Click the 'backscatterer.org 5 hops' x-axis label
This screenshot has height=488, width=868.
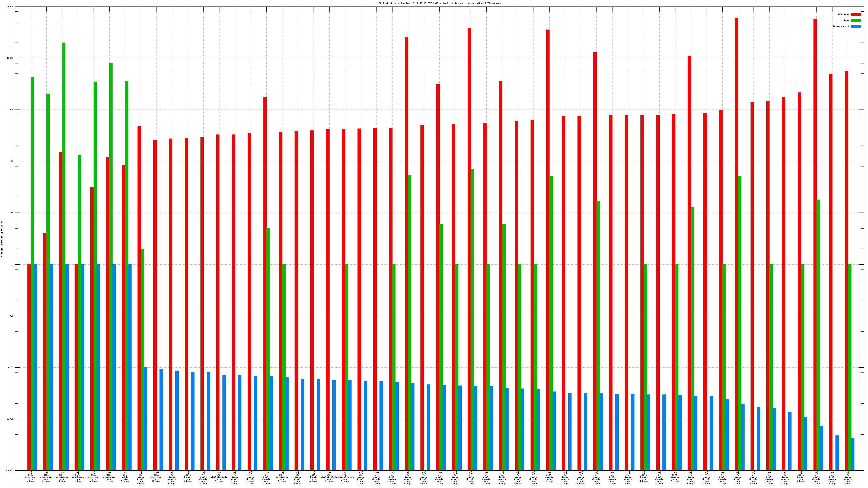(x=345, y=477)
